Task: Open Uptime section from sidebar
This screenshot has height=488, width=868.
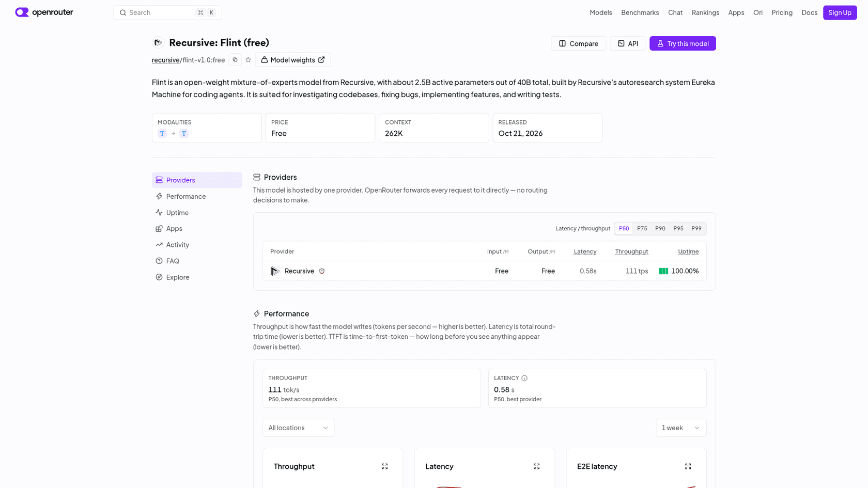Action: point(197,213)
